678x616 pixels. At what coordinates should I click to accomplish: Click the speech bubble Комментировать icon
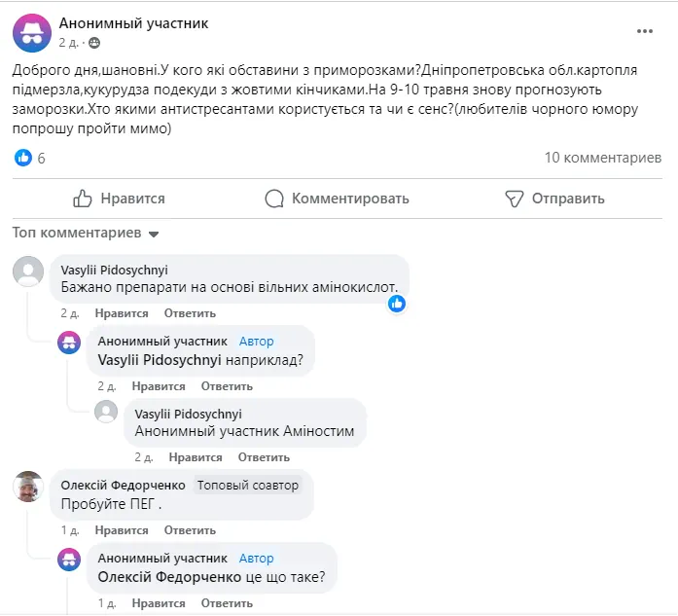coord(274,199)
